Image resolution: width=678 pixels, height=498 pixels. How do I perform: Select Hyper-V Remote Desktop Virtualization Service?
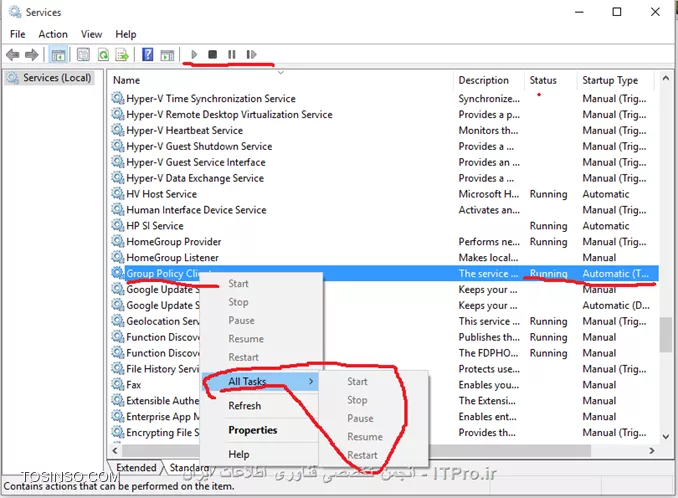(x=384, y=115)
